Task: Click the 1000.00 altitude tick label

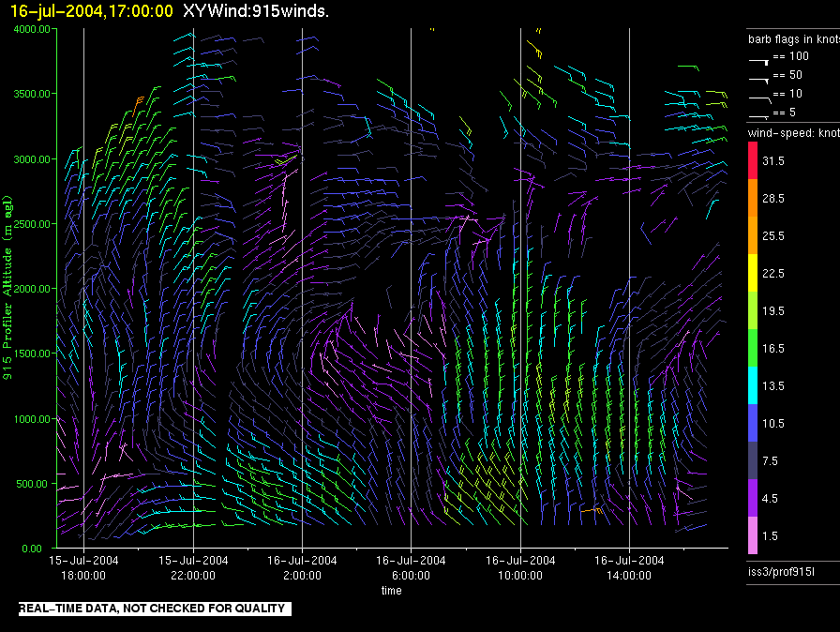Action: (32, 419)
